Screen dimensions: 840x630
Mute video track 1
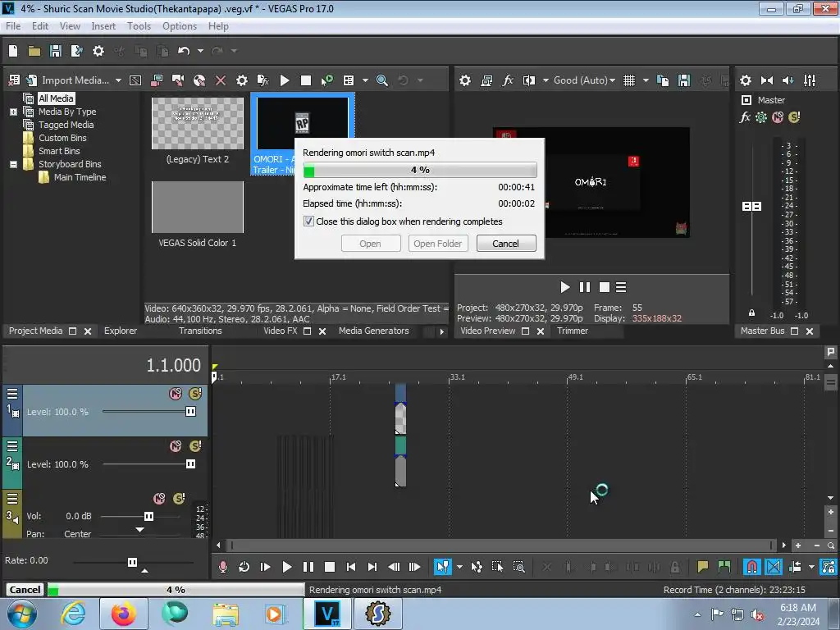pos(176,394)
